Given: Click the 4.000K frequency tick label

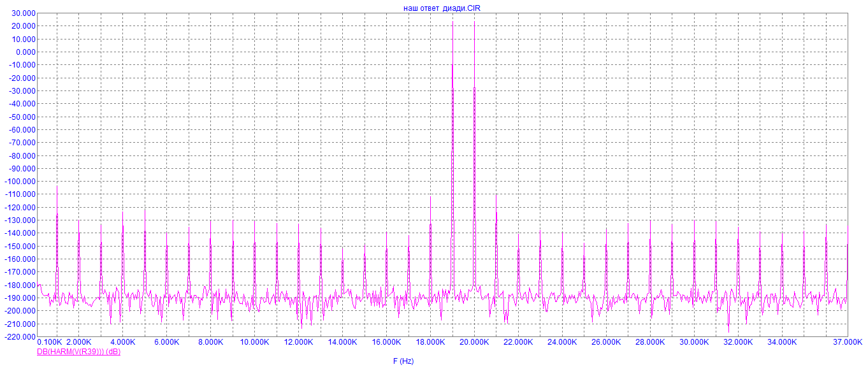Looking at the screenshot, I should [x=123, y=343].
